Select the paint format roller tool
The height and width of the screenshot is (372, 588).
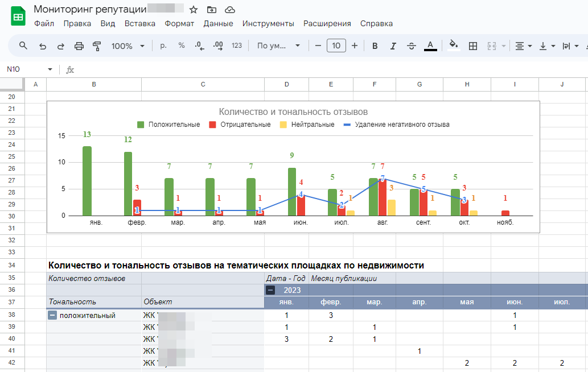click(x=97, y=46)
